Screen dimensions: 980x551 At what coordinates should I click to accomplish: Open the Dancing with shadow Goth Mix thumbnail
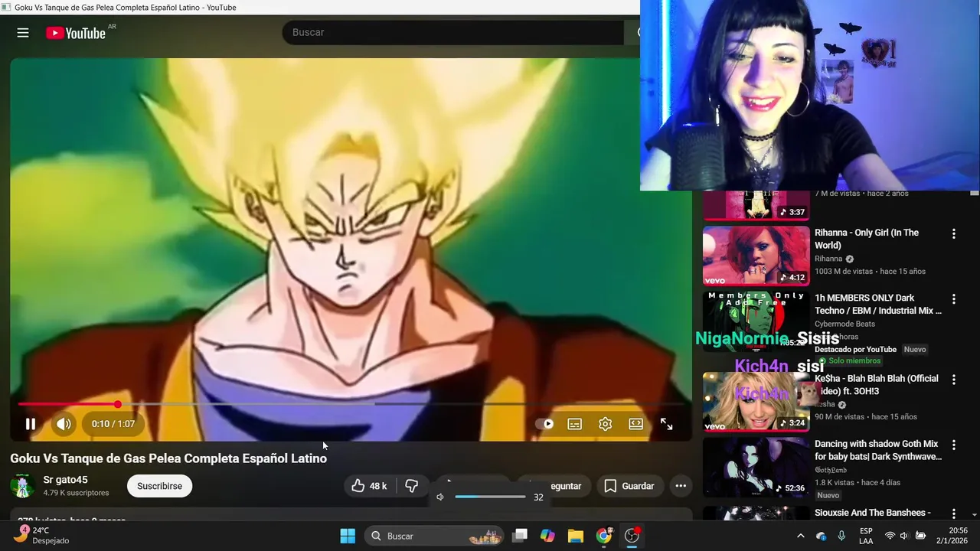click(x=756, y=467)
